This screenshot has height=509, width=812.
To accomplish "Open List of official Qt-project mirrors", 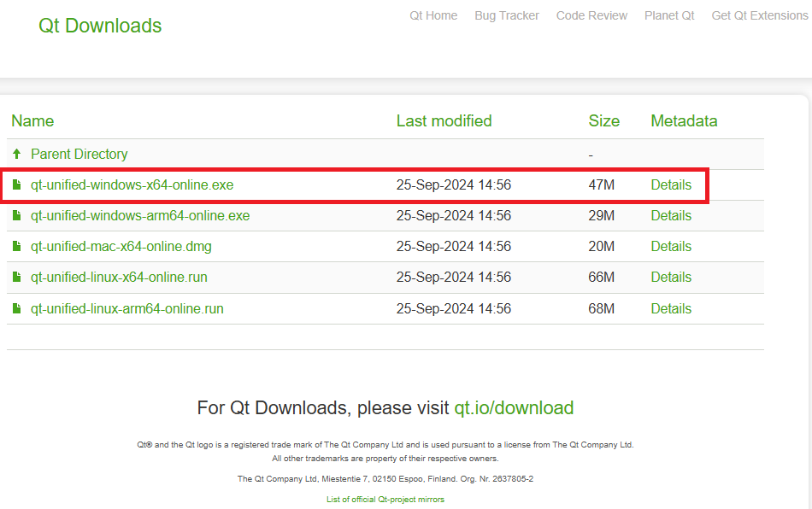I will 385,499.
